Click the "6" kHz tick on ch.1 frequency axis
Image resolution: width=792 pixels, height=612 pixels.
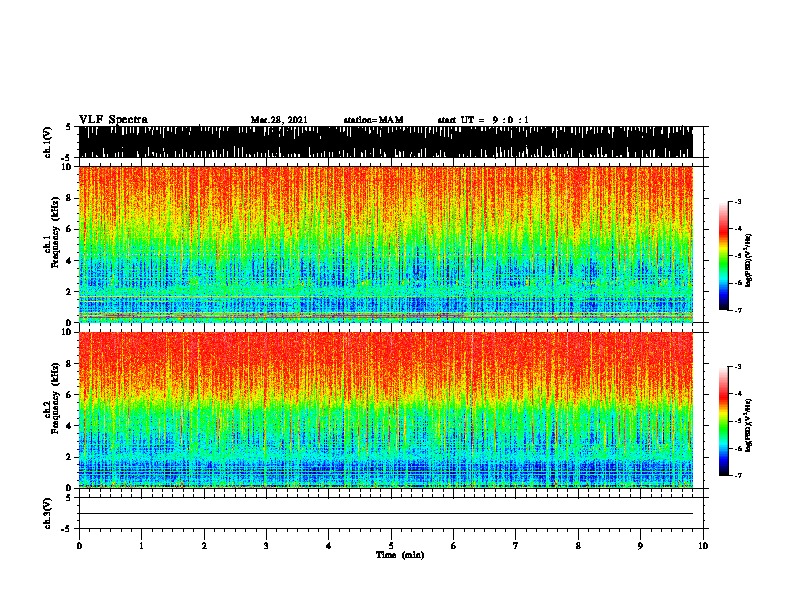[71, 229]
